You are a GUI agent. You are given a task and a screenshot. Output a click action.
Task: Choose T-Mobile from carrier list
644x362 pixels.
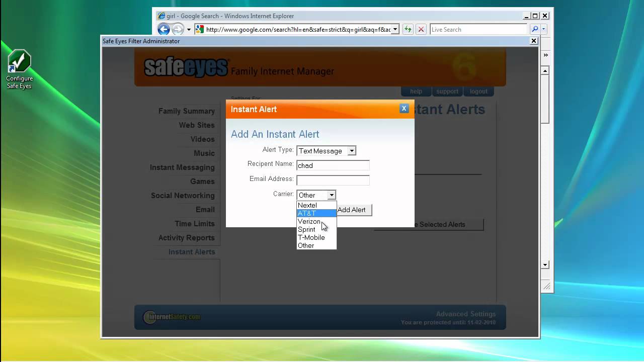coord(316,237)
